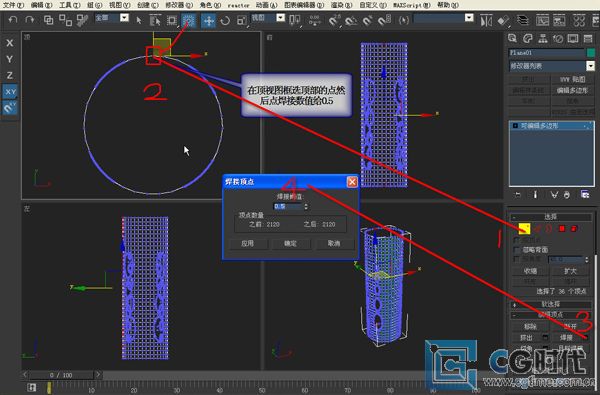Open the Material Editor icon
600x395 pixels.
[579, 20]
